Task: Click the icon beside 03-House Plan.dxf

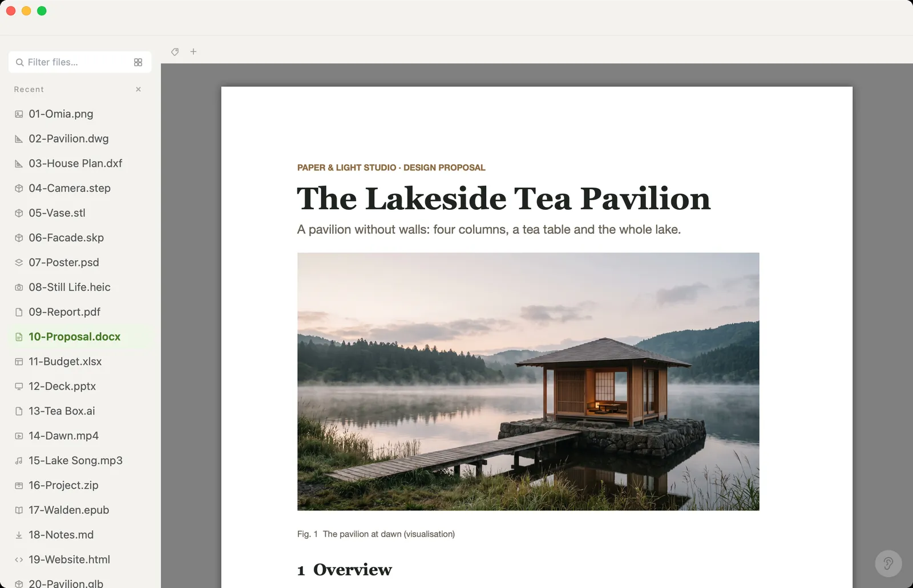Action: [19, 164]
